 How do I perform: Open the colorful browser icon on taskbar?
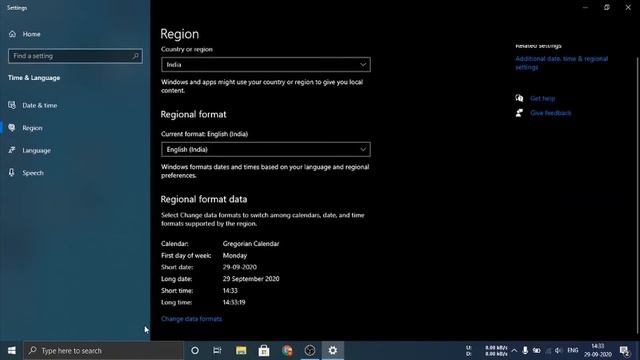click(x=287, y=351)
